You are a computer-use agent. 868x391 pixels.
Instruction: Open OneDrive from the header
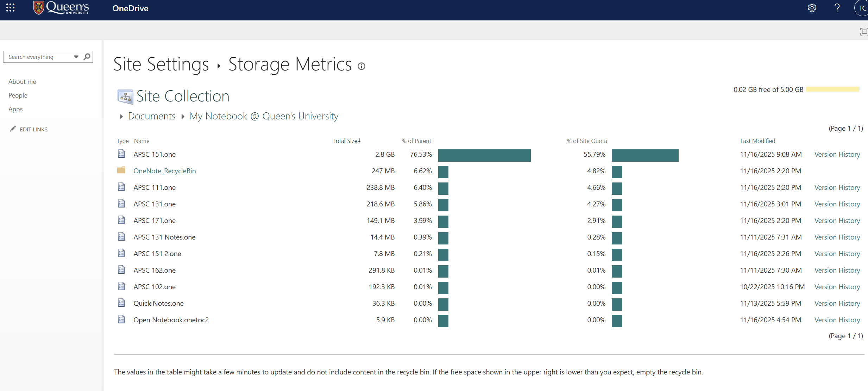pos(130,8)
